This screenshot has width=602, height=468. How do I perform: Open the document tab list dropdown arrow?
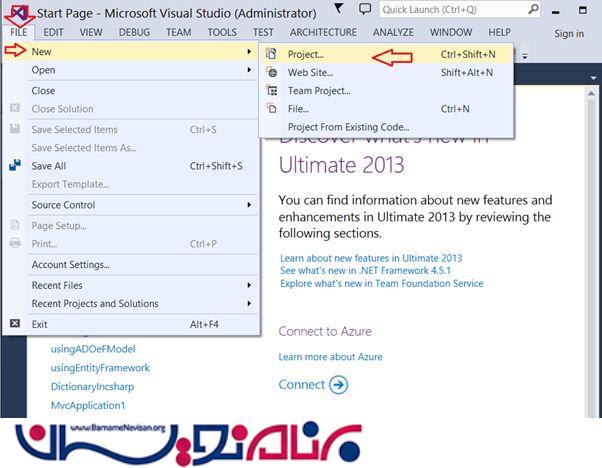tap(594, 78)
